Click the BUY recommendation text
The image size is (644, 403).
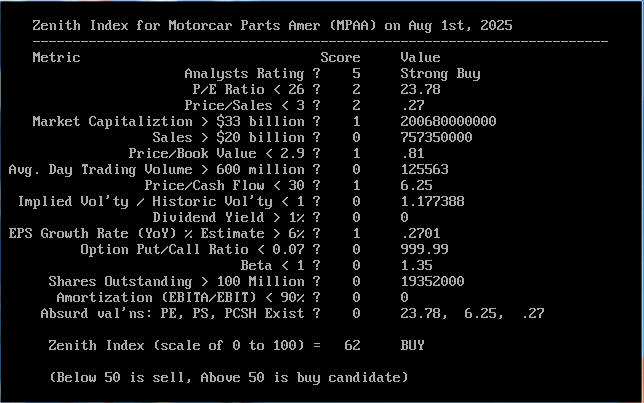click(x=412, y=345)
